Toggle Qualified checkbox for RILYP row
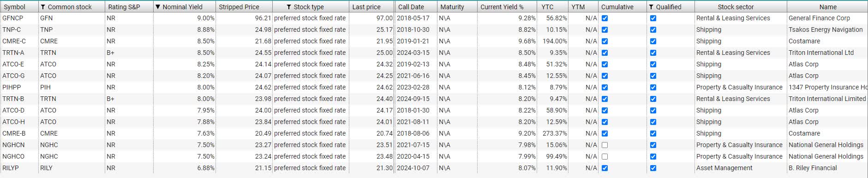The width and height of the screenshot is (868, 178). pyautogui.click(x=653, y=168)
